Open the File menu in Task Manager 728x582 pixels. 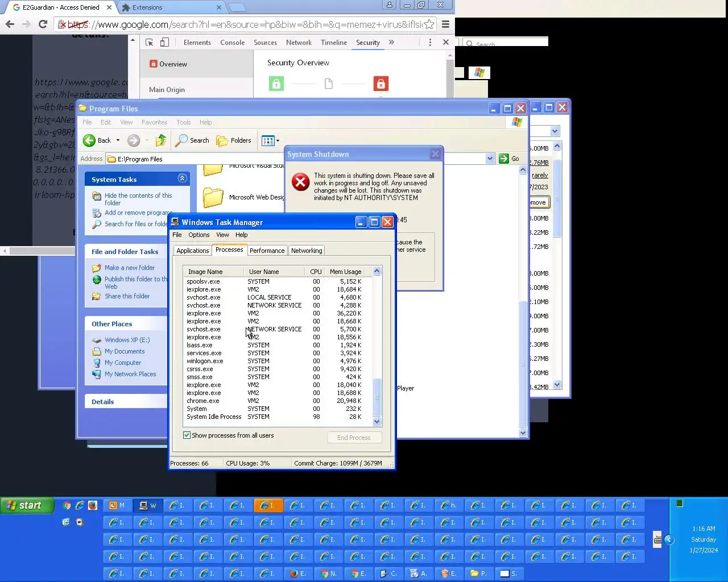point(177,235)
